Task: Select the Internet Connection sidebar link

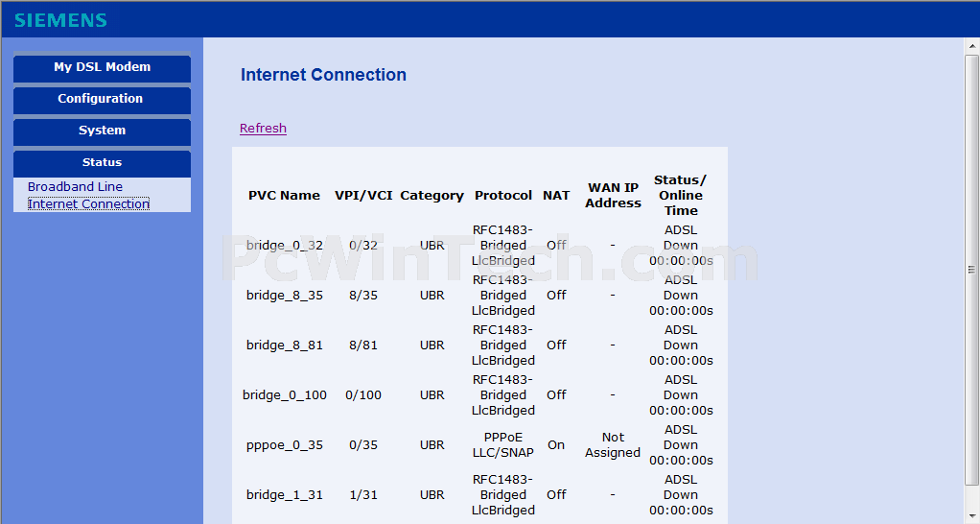Action: coord(88,203)
